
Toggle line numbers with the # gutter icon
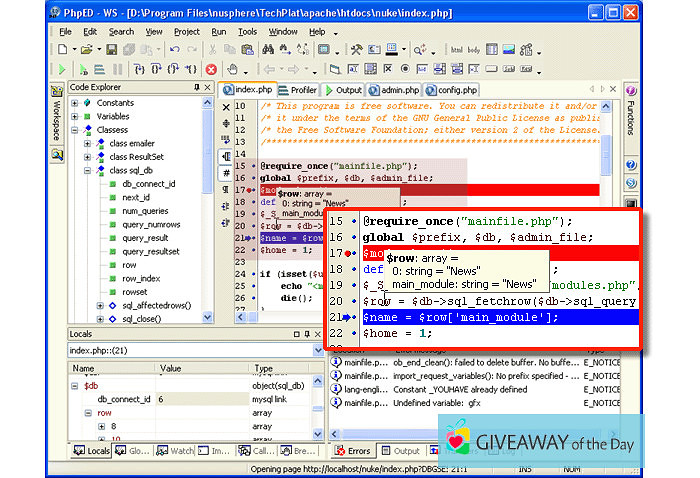(227, 173)
